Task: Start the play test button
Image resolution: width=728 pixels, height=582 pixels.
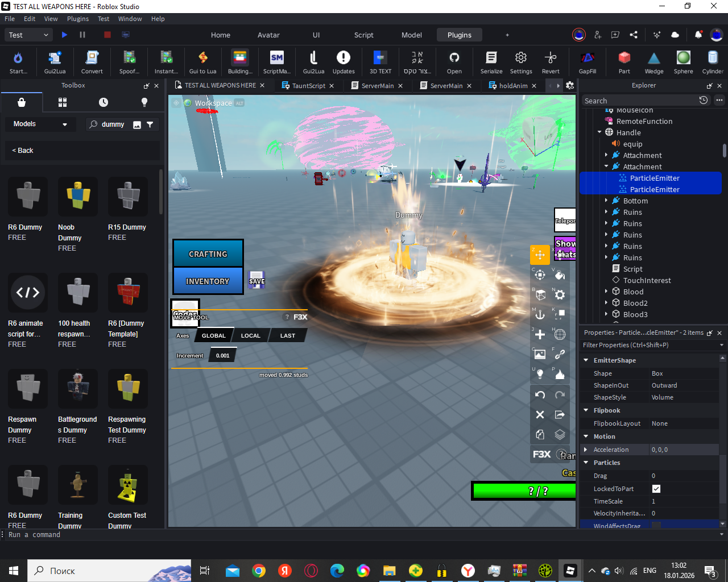Action: [x=64, y=35]
